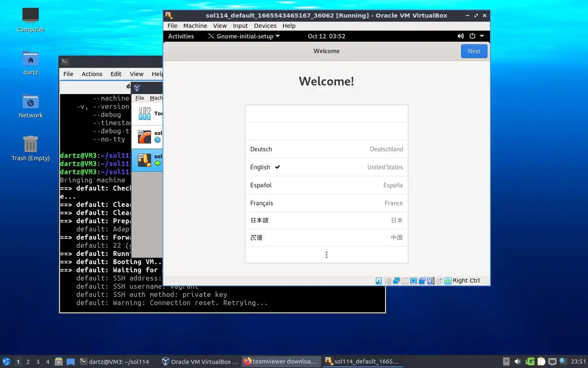Open terminal window View menu
This screenshot has height=368, width=588.
[x=136, y=74]
